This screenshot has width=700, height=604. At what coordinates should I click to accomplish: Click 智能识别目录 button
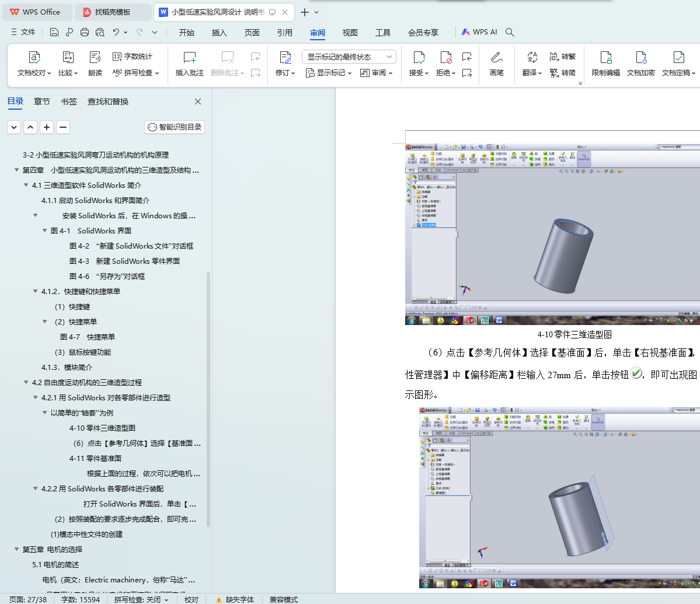click(175, 127)
